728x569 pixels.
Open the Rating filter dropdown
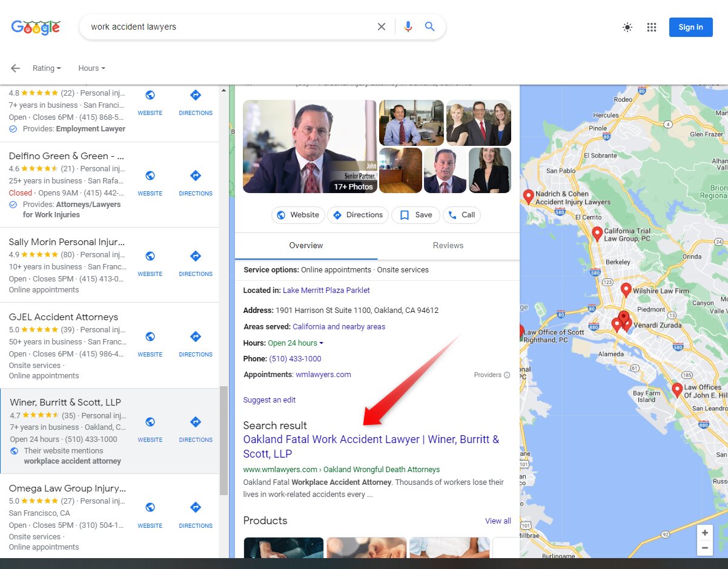[47, 68]
